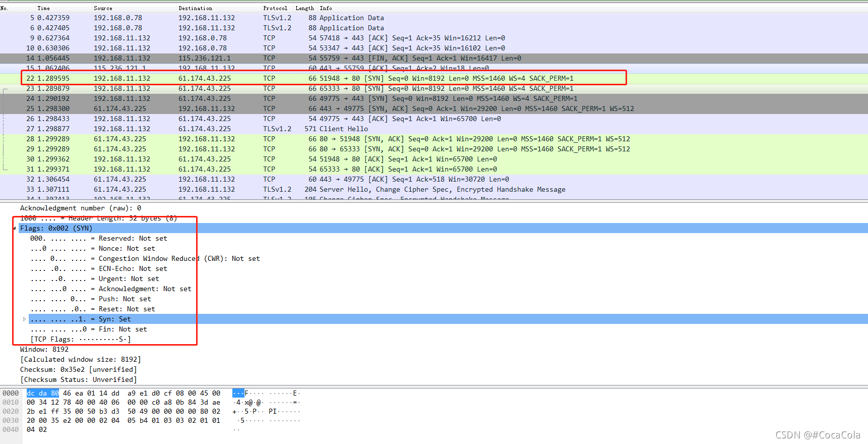Select the Push: Not set line
The width and height of the screenshot is (868, 444).
point(90,299)
